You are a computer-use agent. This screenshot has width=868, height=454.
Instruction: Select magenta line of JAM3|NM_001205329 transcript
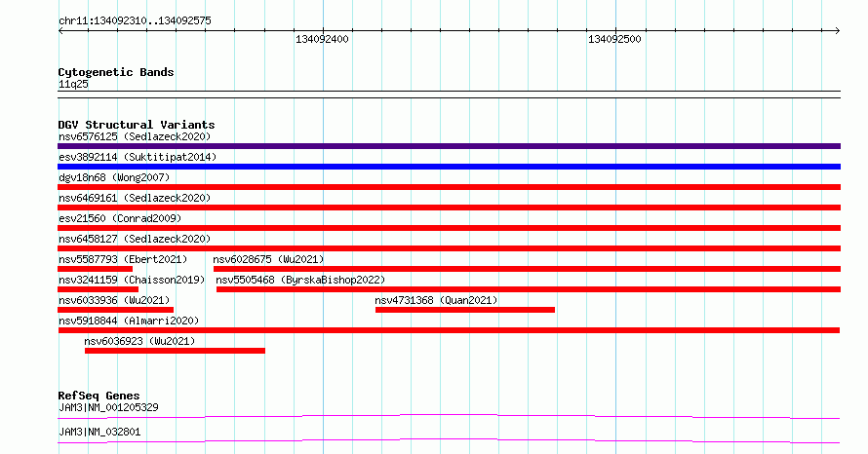[x=449, y=416]
